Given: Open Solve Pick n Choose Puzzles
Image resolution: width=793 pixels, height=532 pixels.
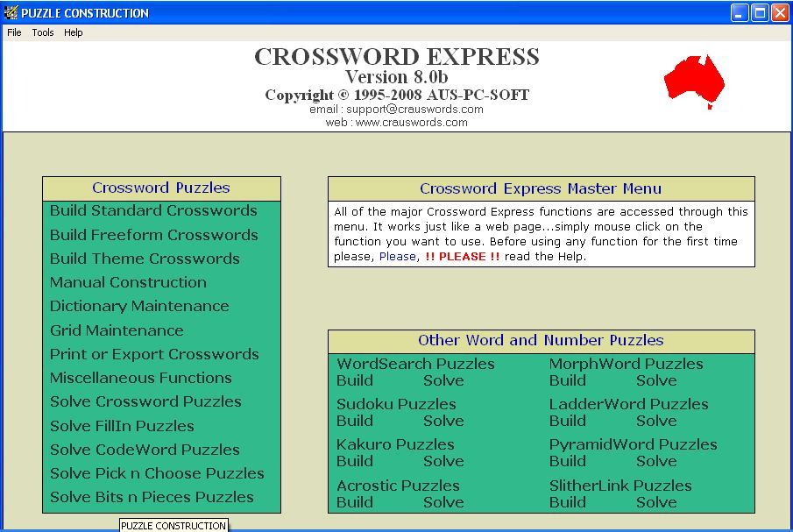Looking at the screenshot, I should coord(157,473).
